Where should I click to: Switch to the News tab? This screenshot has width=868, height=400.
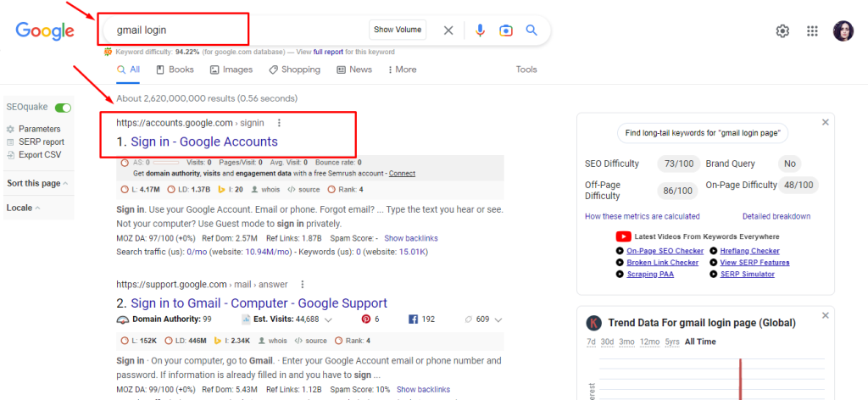(x=354, y=69)
